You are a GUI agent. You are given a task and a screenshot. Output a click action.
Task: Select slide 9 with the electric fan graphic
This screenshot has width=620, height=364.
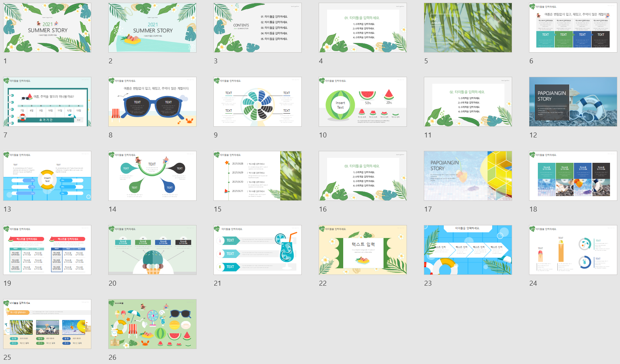coord(258,102)
